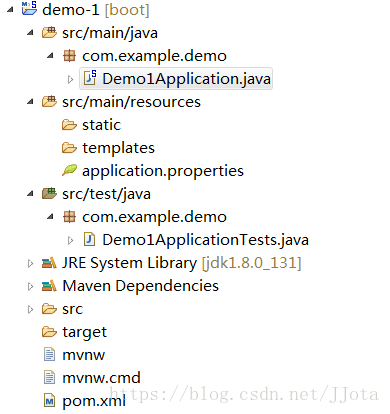Select the plain src folder label

point(72,309)
